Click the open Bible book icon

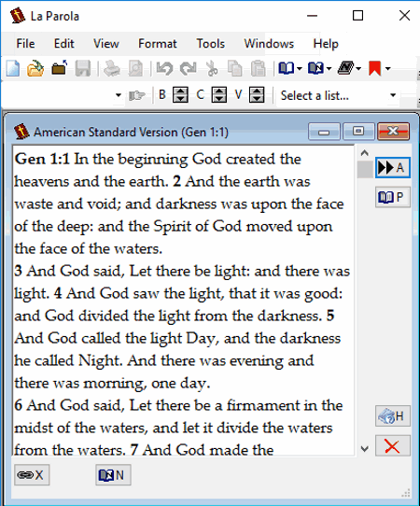click(287, 68)
